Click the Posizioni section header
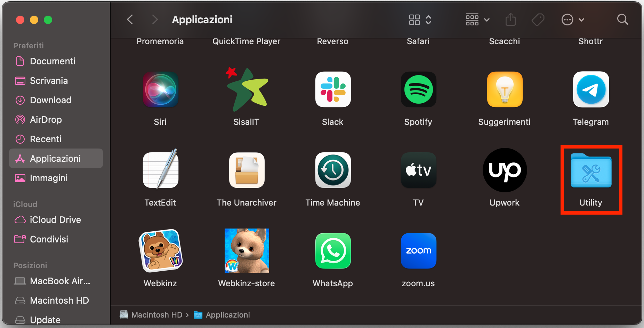 click(30, 265)
